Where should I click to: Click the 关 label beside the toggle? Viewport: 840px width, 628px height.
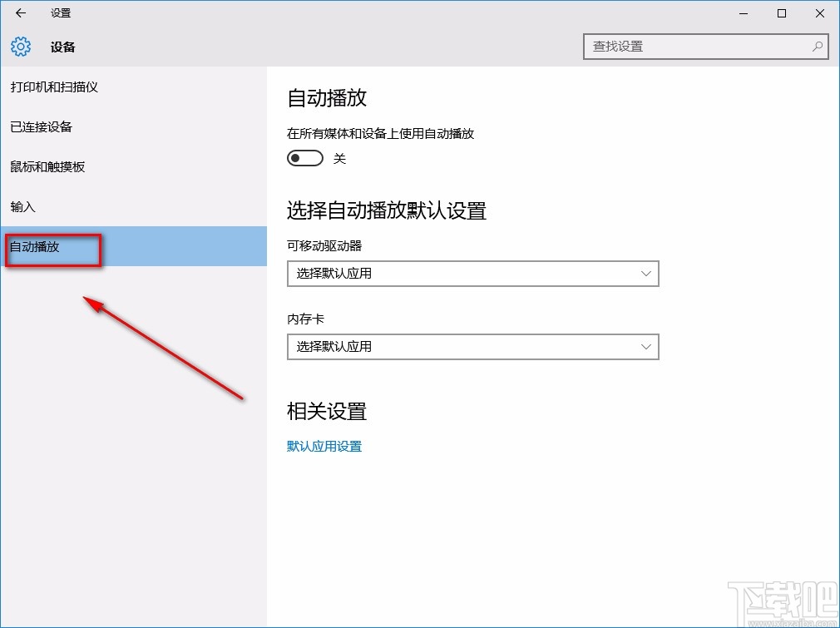click(x=339, y=157)
